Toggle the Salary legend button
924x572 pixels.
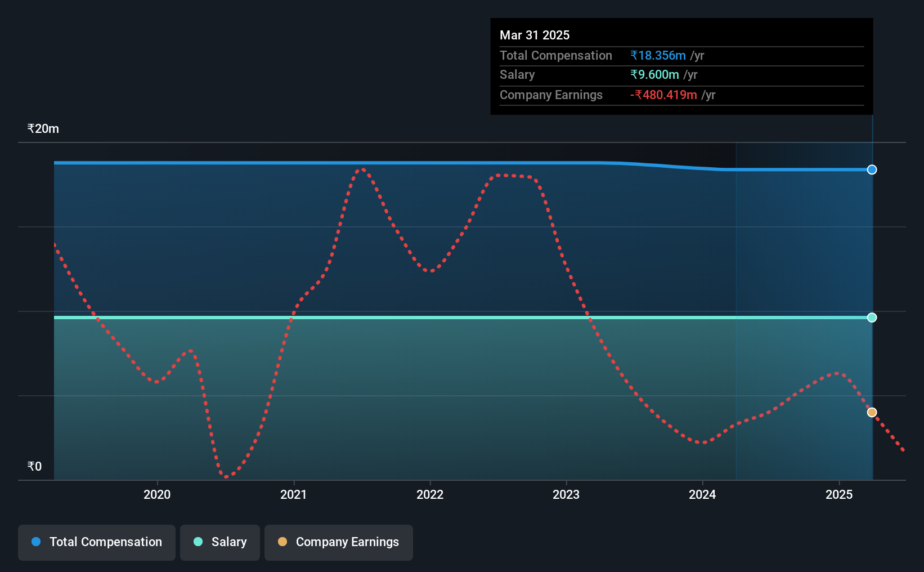pyautogui.click(x=220, y=542)
